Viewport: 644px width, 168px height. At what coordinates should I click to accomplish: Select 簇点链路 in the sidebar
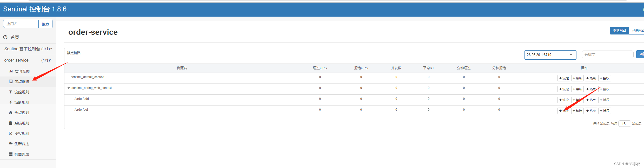click(x=22, y=82)
